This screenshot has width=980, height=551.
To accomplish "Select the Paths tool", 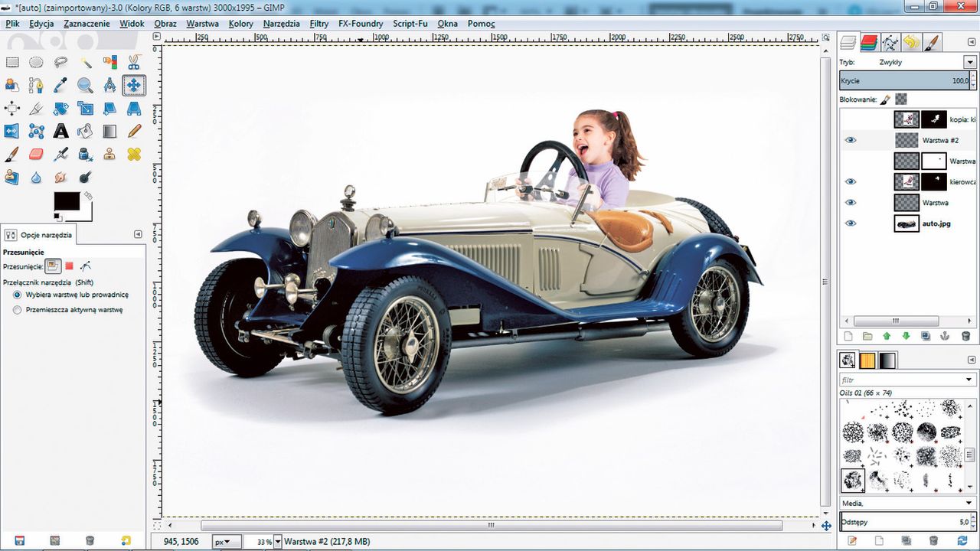I will pos(36,85).
